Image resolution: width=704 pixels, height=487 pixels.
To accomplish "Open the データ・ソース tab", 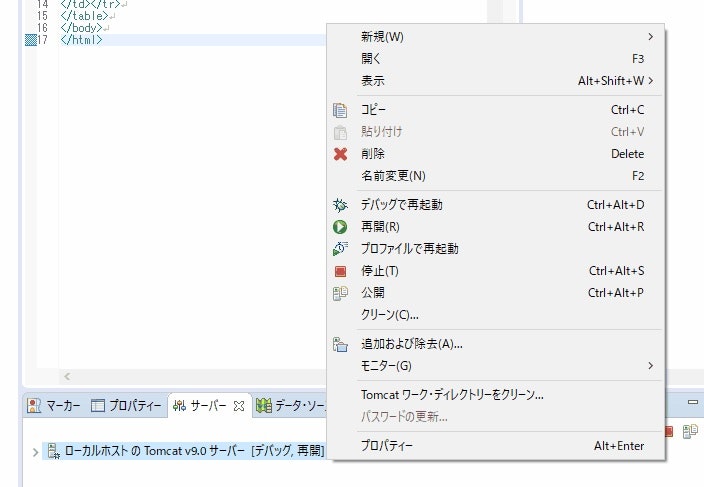I will click(290, 406).
